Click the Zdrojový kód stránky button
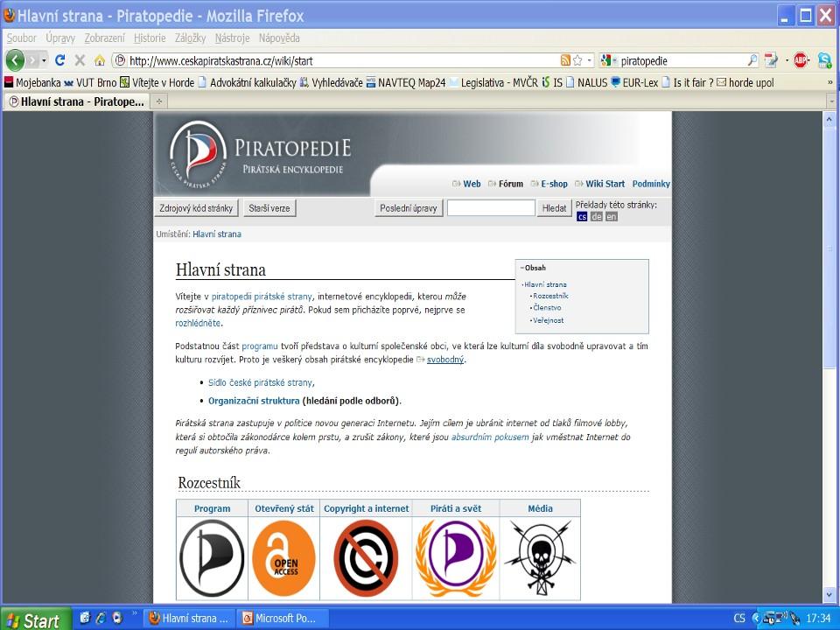This screenshot has width=840, height=630. pos(196,208)
